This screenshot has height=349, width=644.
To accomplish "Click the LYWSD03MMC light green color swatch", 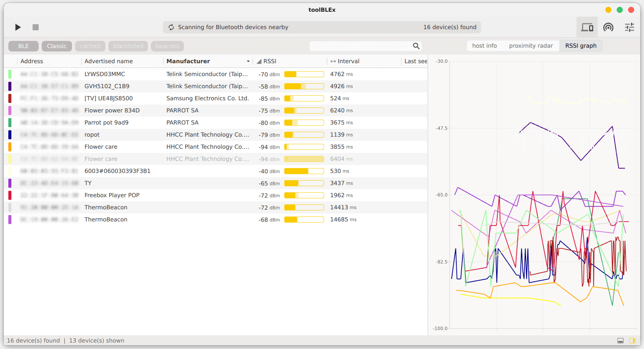I will [10, 74].
